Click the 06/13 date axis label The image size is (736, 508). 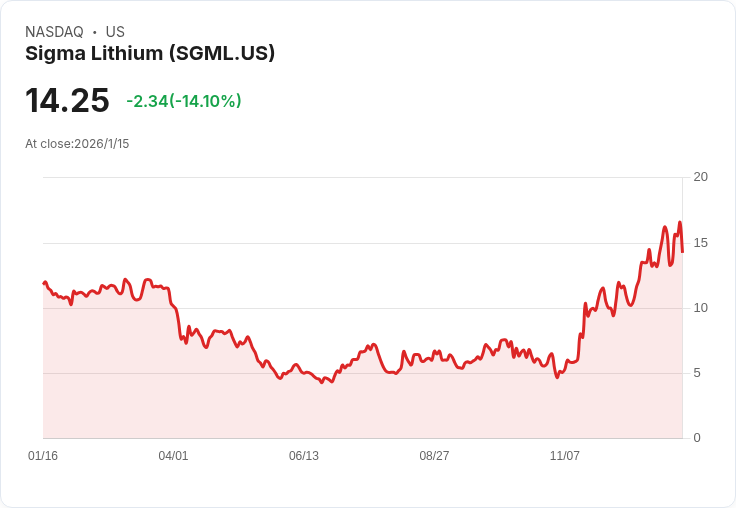[x=304, y=456]
